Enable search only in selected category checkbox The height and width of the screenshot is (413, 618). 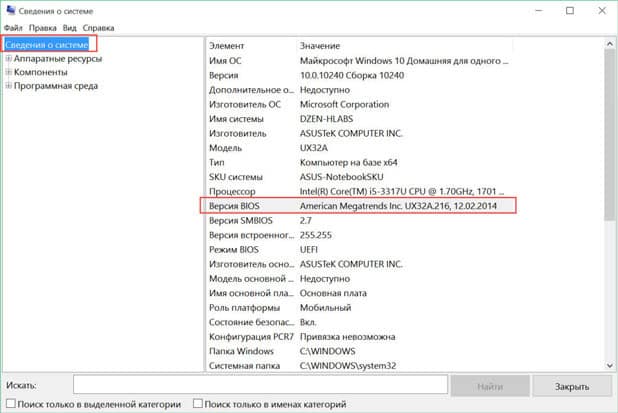(8, 404)
